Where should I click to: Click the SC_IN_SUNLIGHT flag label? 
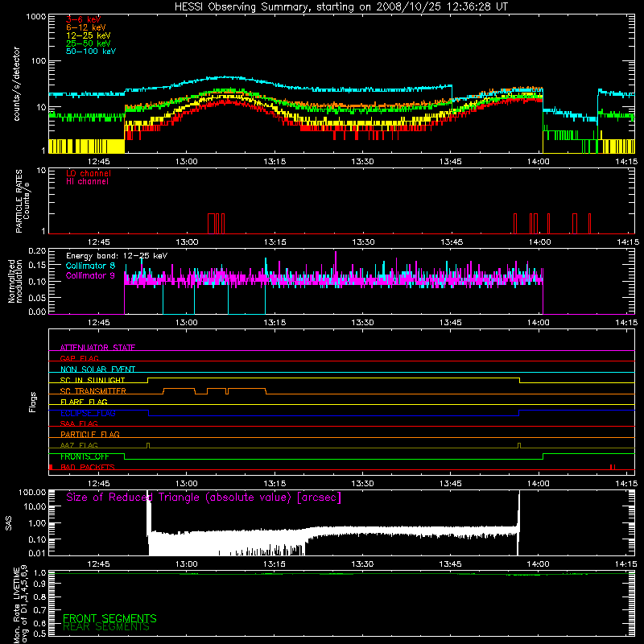[93, 380]
